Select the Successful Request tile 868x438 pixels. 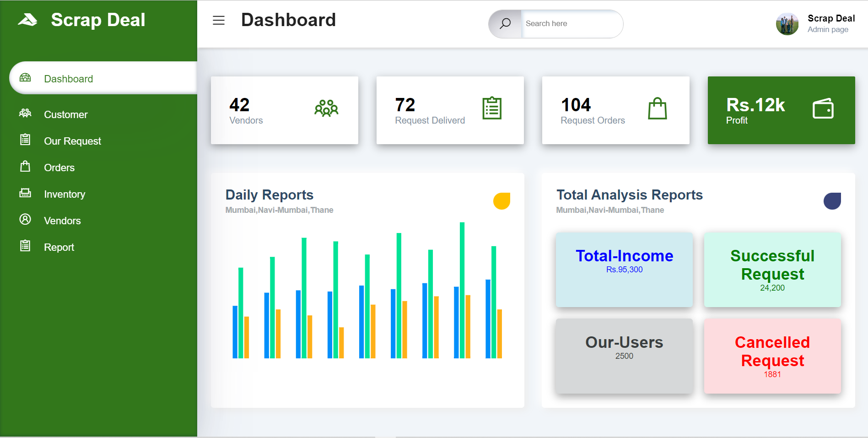(772, 270)
